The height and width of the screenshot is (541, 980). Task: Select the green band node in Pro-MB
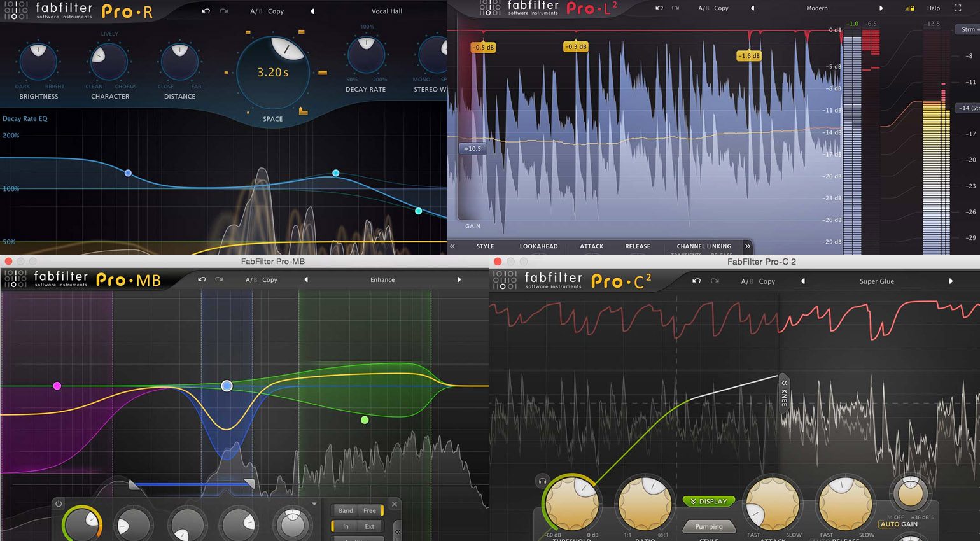pos(365,419)
